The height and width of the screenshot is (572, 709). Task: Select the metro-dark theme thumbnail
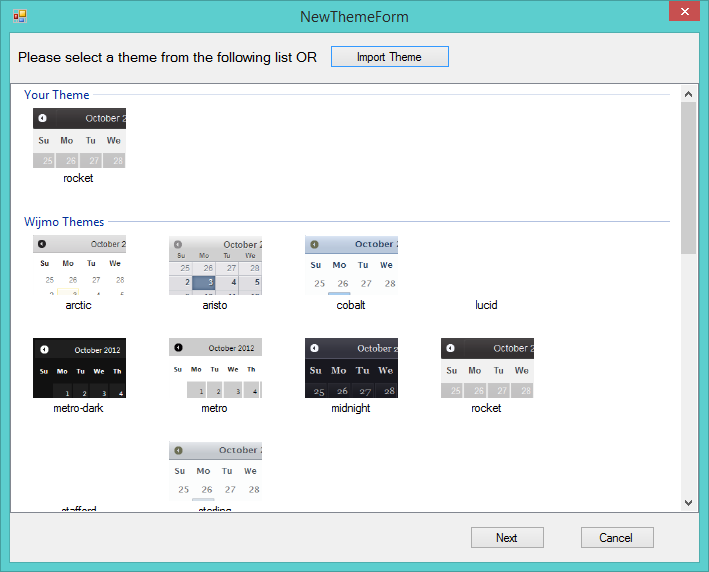[x=79, y=368]
